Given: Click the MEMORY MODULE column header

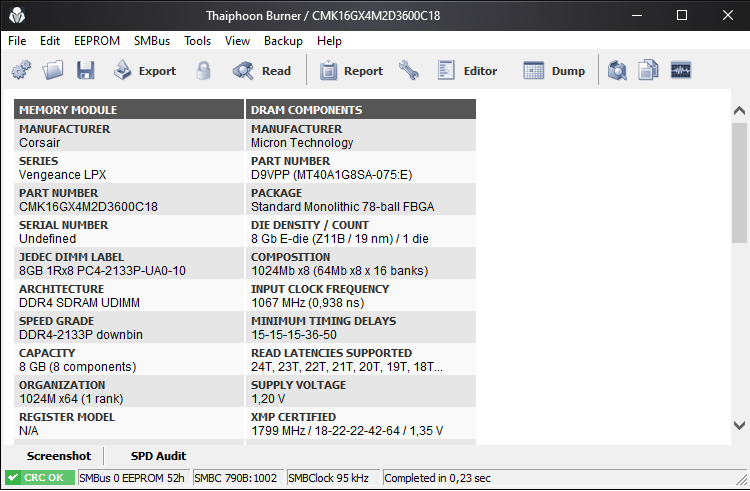Looking at the screenshot, I should pyautogui.click(x=129, y=109).
